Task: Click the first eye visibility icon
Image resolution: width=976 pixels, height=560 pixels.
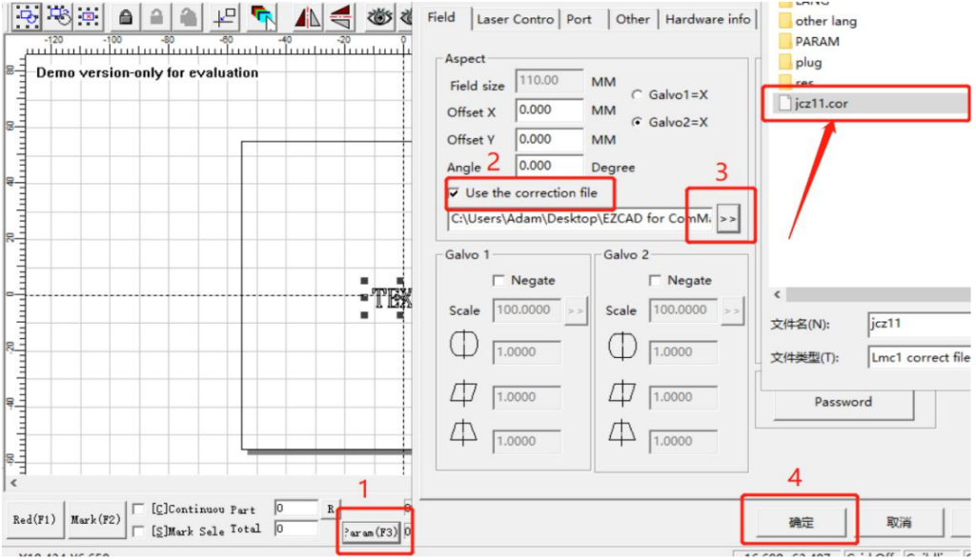Action: [379, 17]
